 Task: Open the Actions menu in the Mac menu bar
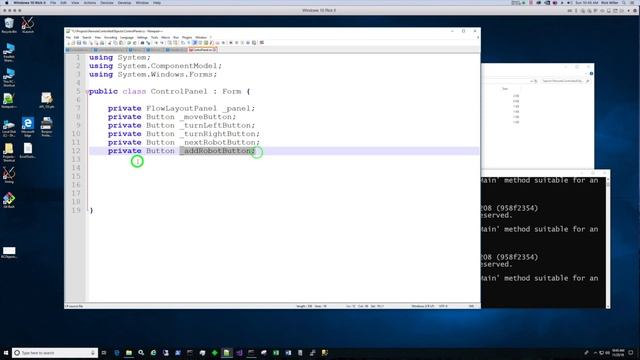tap(90, 3)
